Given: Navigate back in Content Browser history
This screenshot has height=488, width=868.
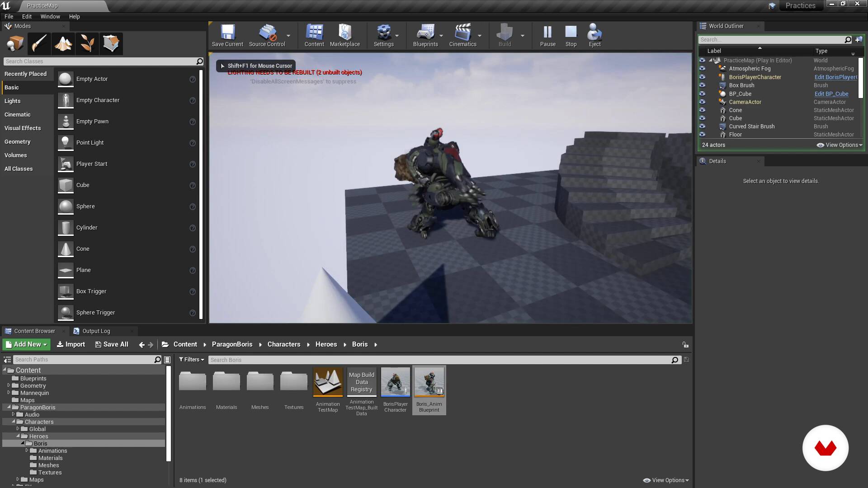Looking at the screenshot, I should pos(142,345).
